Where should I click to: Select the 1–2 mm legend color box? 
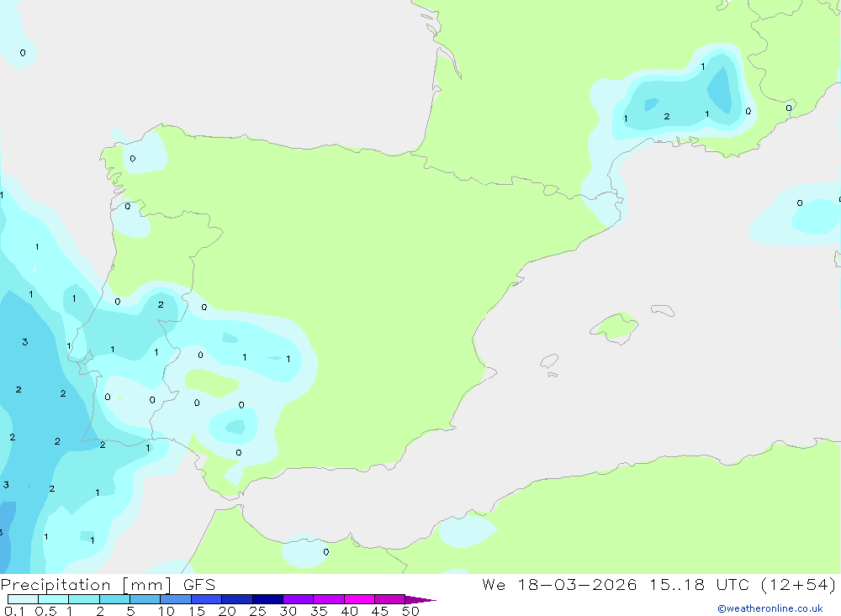84,599
